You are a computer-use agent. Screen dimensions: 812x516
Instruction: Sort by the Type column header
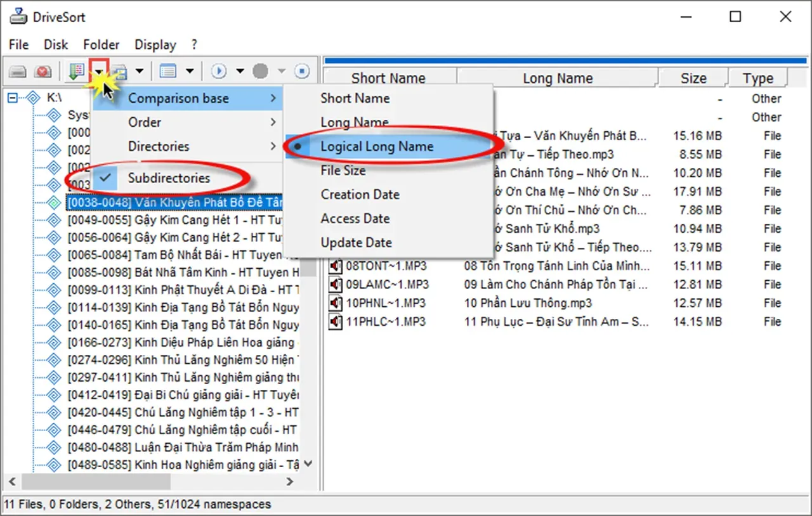(758, 78)
